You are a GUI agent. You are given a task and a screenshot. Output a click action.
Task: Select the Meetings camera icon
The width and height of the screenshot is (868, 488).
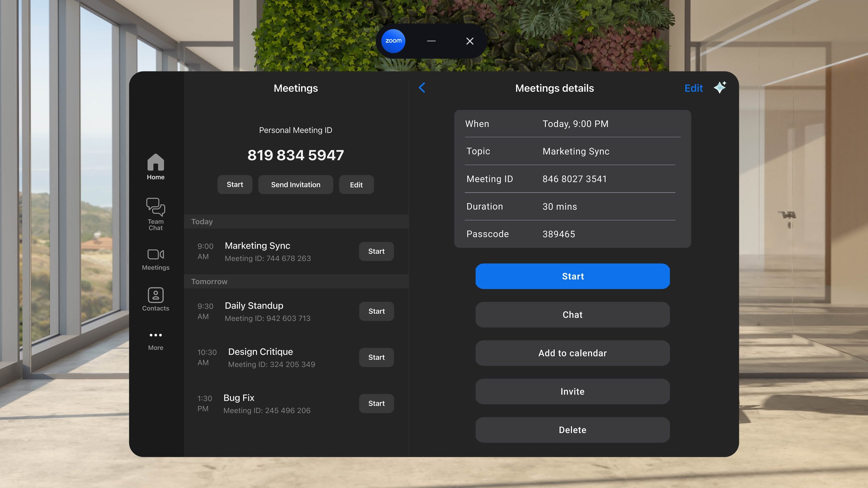point(156,255)
